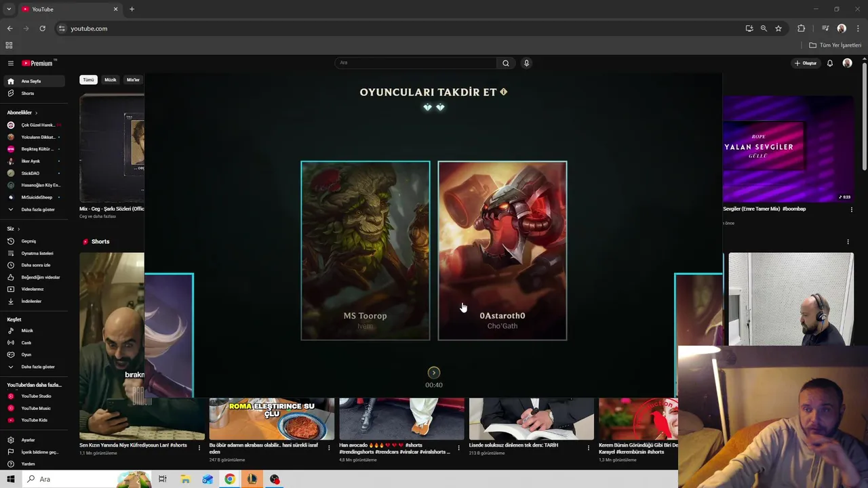Open File Explorer on taskbar

185,479
